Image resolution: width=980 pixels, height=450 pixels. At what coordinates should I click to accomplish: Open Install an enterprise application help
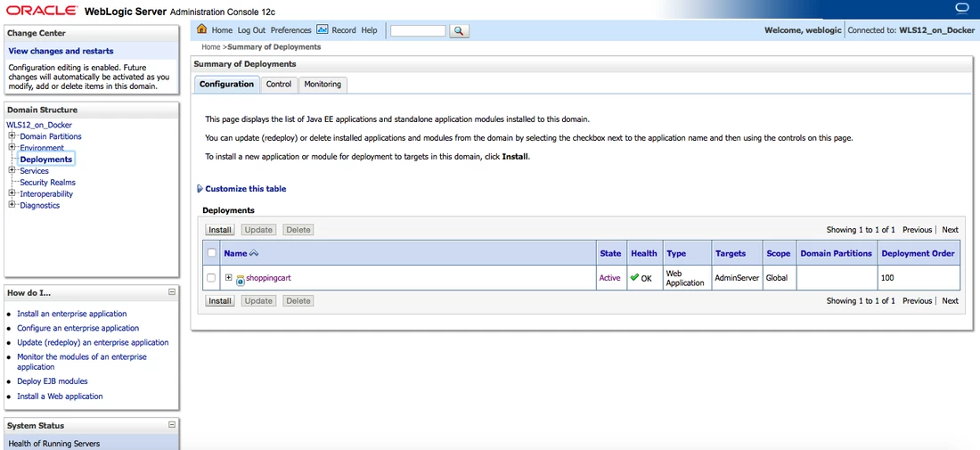72,314
